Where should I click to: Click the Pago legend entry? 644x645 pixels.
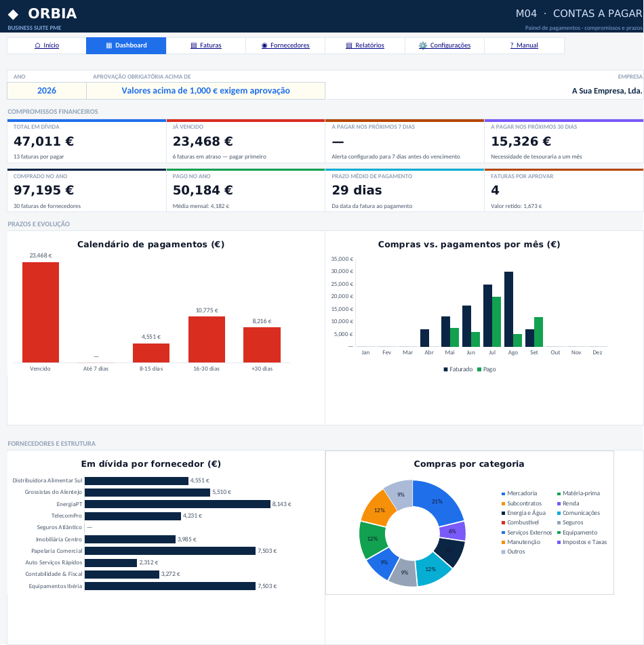tap(487, 369)
